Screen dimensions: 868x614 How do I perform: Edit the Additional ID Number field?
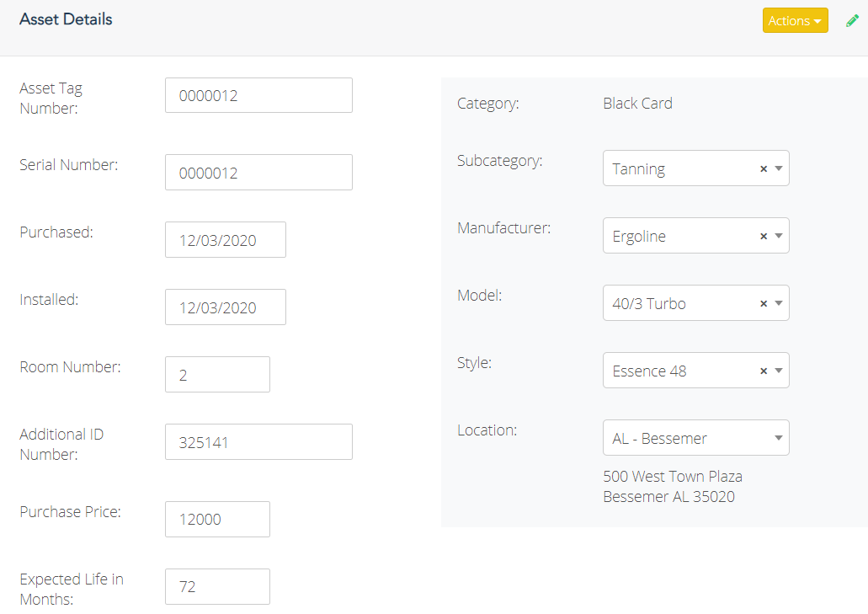pyautogui.click(x=258, y=442)
